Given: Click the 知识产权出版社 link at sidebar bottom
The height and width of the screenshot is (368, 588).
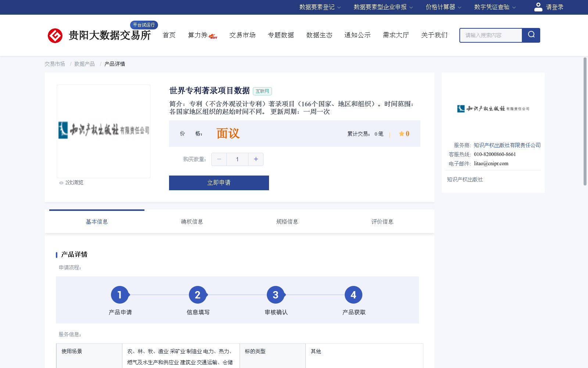Looking at the screenshot, I should [x=465, y=180].
